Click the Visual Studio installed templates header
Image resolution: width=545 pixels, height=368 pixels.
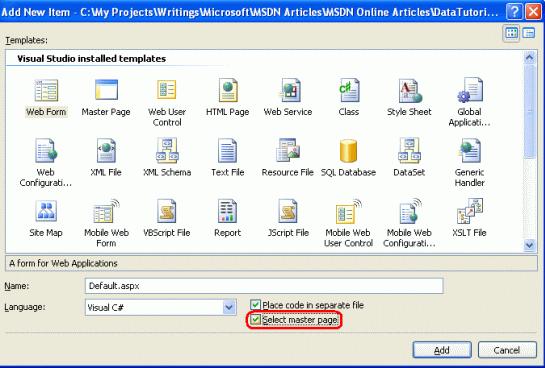click(91, 58)
